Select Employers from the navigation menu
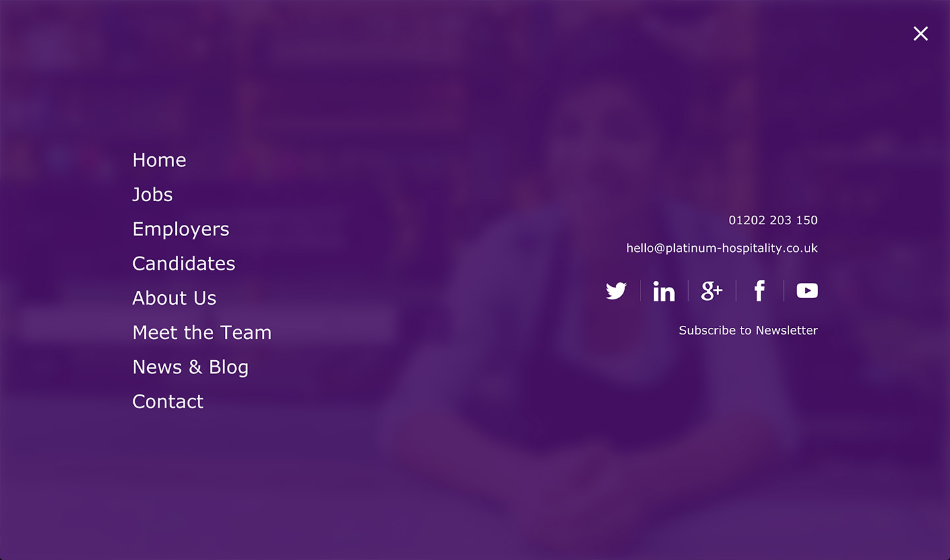The width and height of the screenshot is (950, 560). [181, 230]
